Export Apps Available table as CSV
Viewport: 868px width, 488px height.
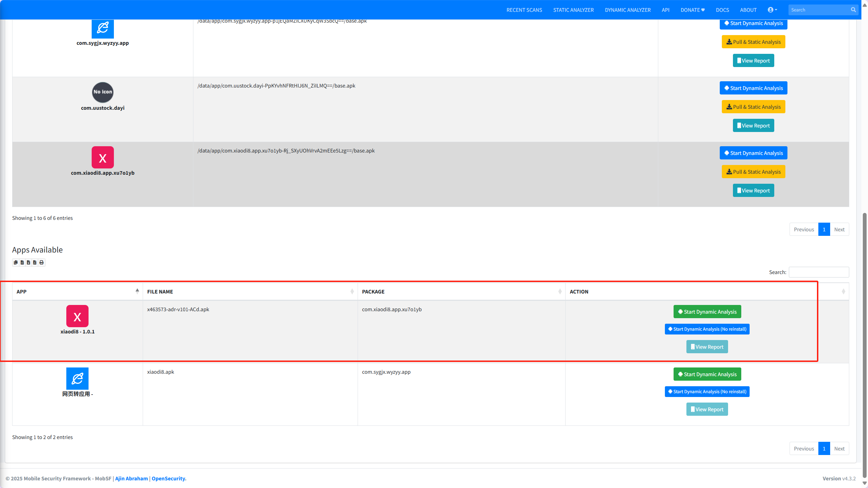pyautogui.click(x=22, y=263)
